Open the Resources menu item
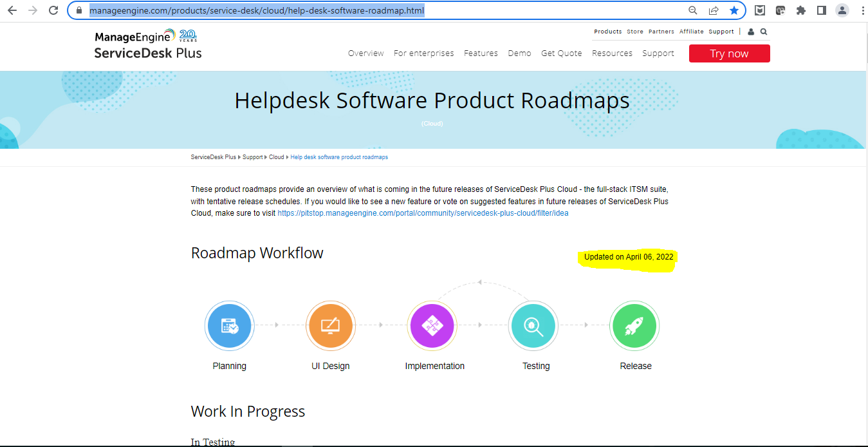 (612, 53)
